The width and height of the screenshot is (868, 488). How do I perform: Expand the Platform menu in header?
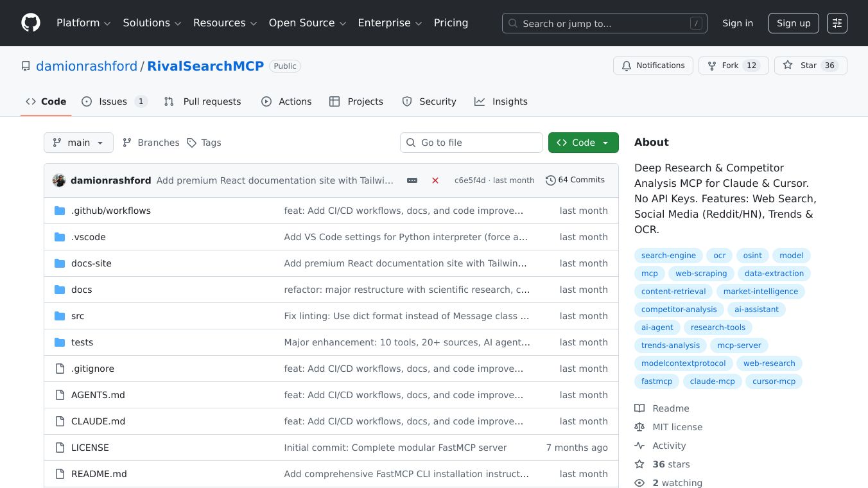(x=83, y=23)
